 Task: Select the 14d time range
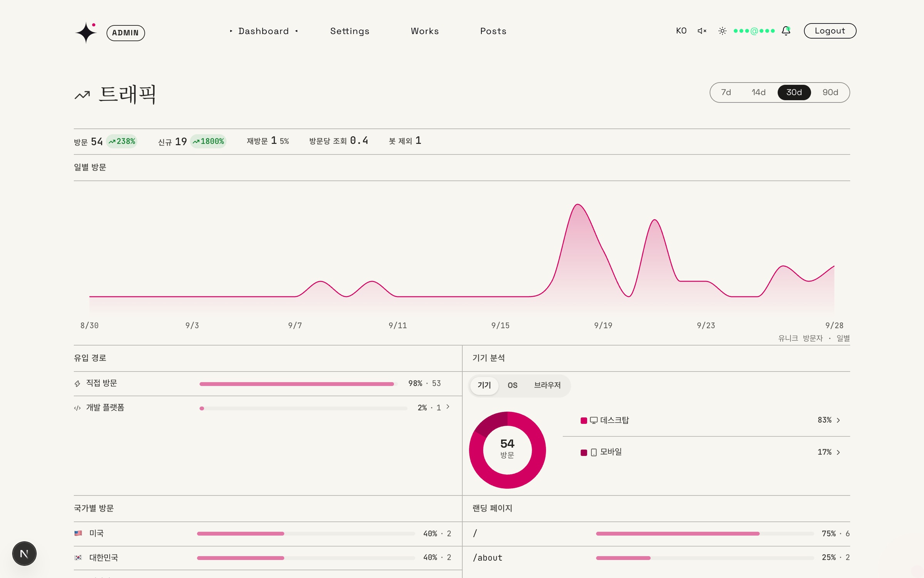click(758, 92)
